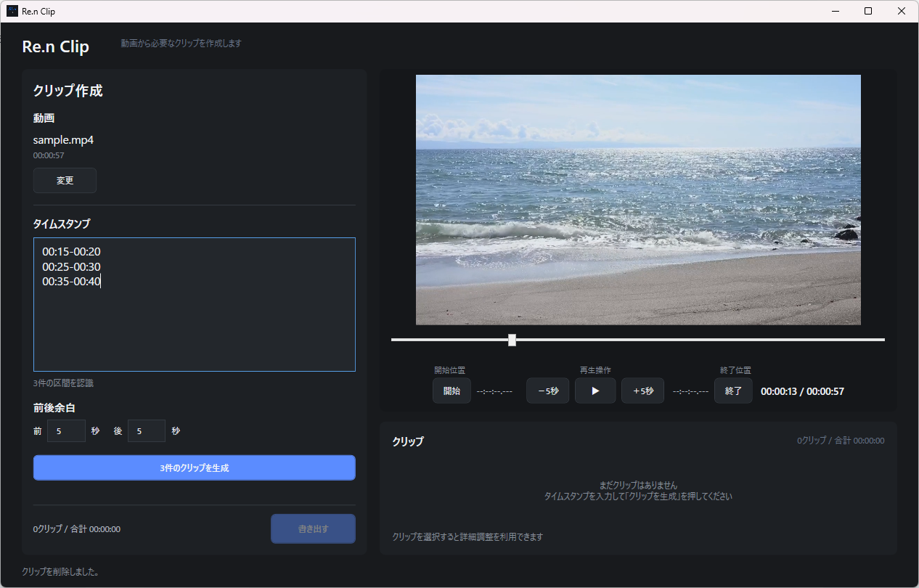The height and width of the screenshot is (588, 919).
Task: Click the 後 margin seconds input field
Action: coord(147,430)
